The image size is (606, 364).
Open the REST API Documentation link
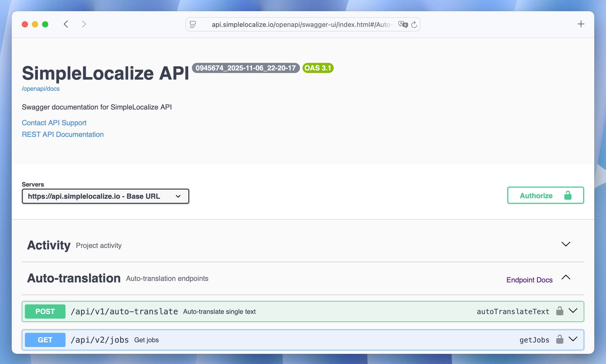click(x=62, y=134)
